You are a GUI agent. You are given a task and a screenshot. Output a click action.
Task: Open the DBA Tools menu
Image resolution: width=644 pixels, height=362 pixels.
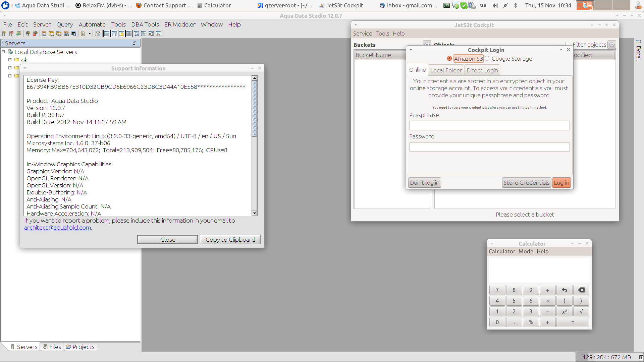click(x=145, y=24)
